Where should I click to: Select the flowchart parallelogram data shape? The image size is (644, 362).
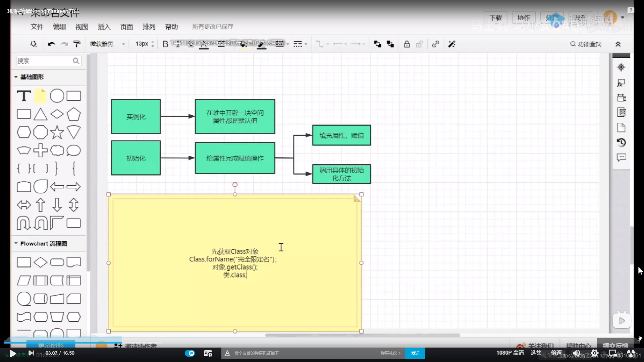pyautogui.click(x=24, y=281)
